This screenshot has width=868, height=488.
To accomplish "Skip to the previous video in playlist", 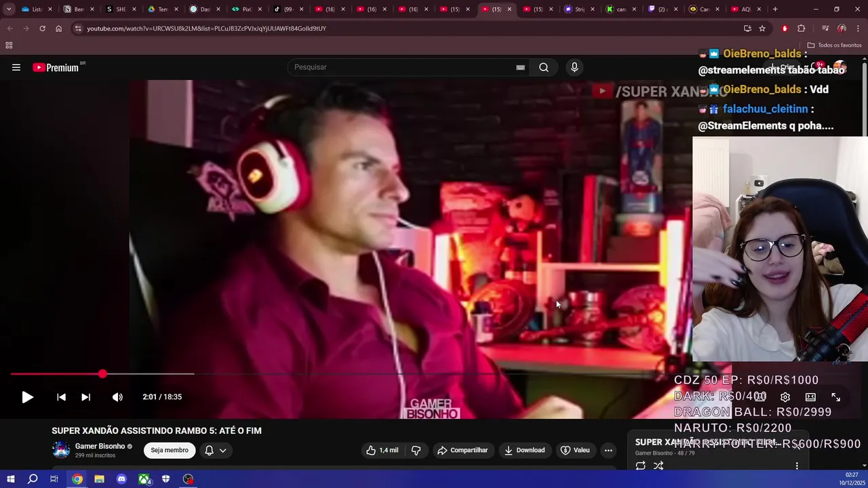I will coord(61,397).
